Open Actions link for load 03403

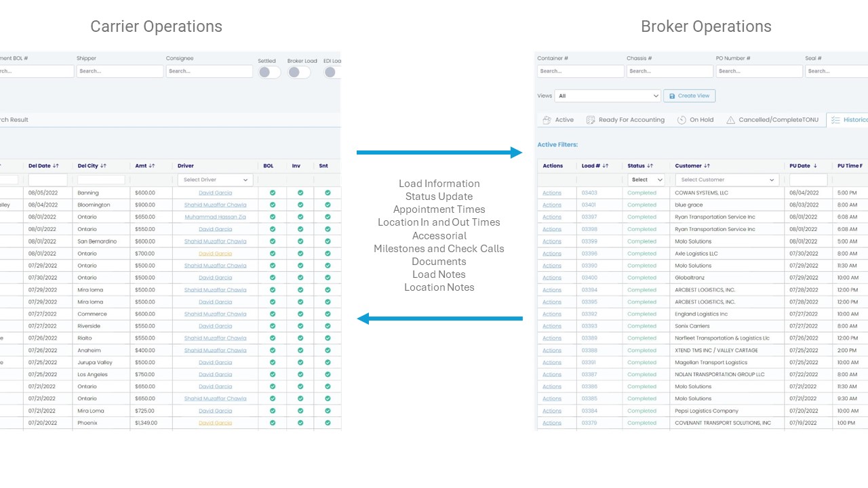point(552,193)
